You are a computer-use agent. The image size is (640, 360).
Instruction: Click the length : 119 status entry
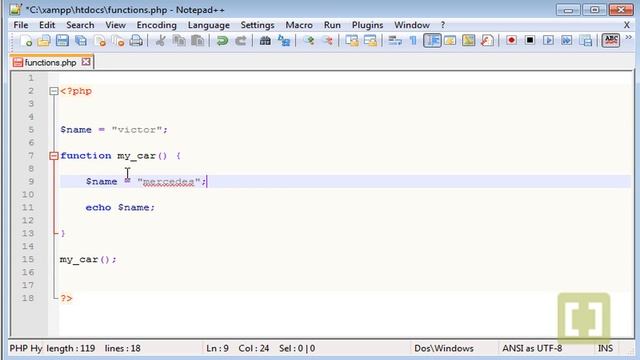click(x=70, y=348)
